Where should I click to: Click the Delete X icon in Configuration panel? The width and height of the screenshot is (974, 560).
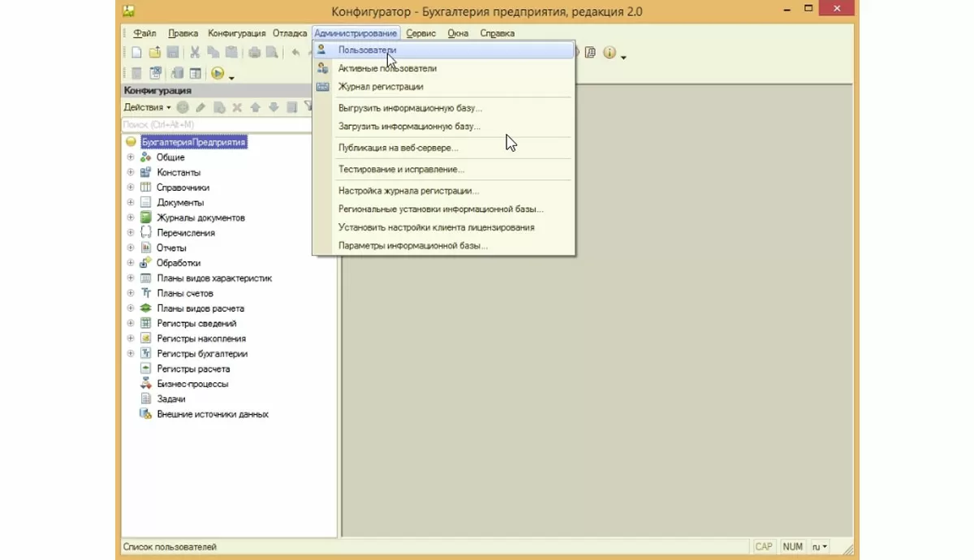237,107
